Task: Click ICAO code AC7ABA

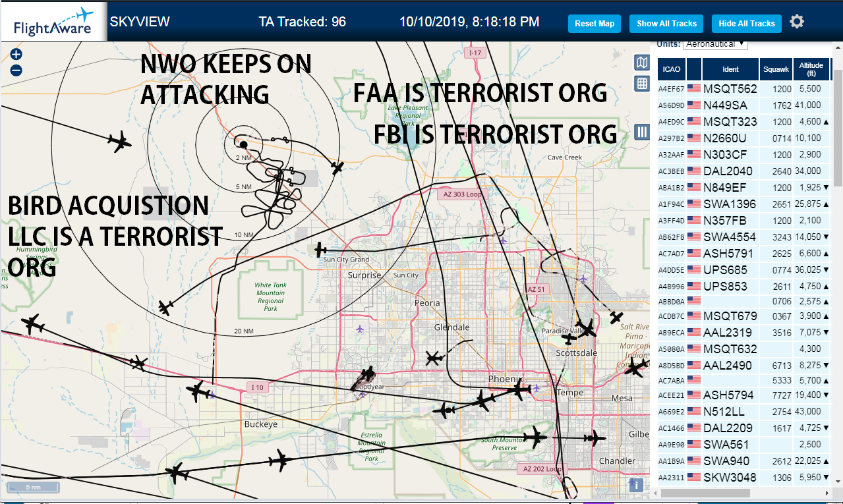Action: (672, 381)
